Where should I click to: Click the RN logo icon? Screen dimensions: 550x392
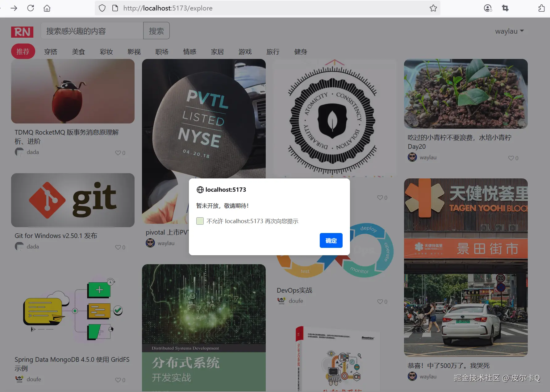pyautogui.click(x=22, y=31)
